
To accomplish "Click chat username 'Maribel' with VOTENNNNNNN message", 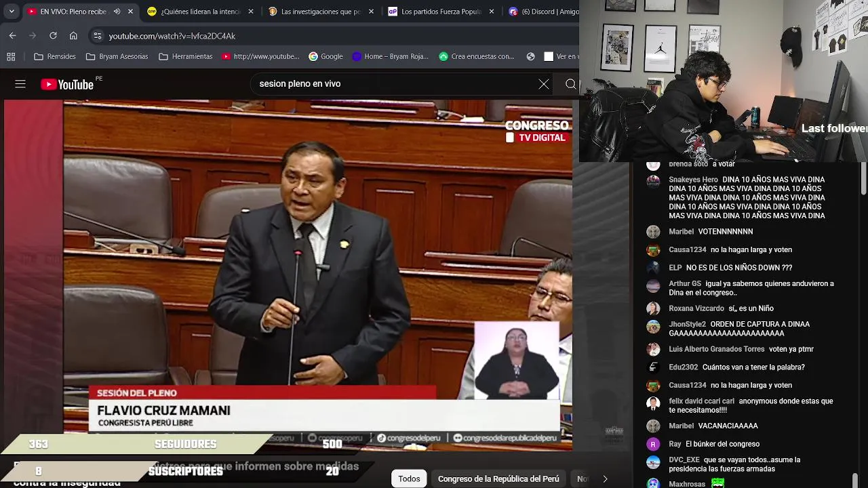I will pos(681,232).
